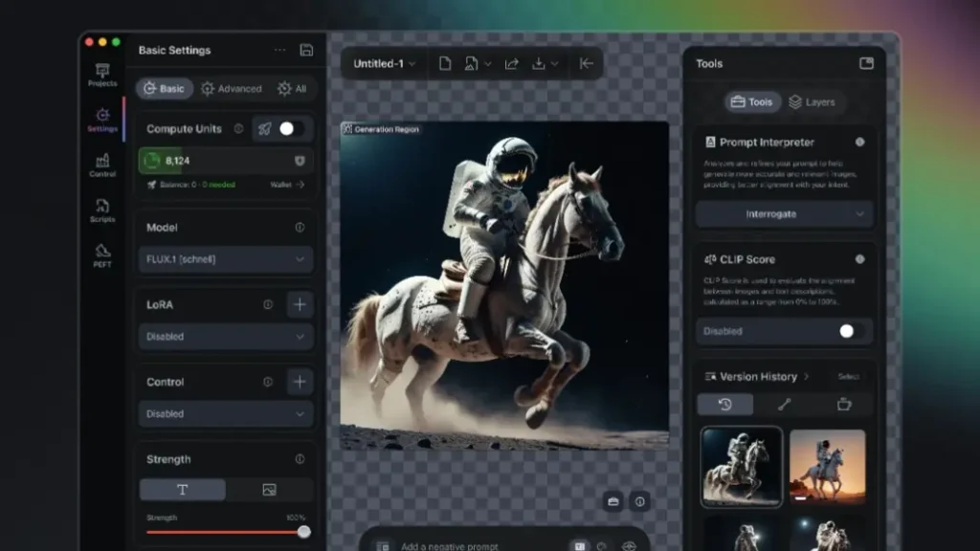Open the Projects panel in the sidebar
The width and height of the screenshot is (980, 551).
coord(101,74)
